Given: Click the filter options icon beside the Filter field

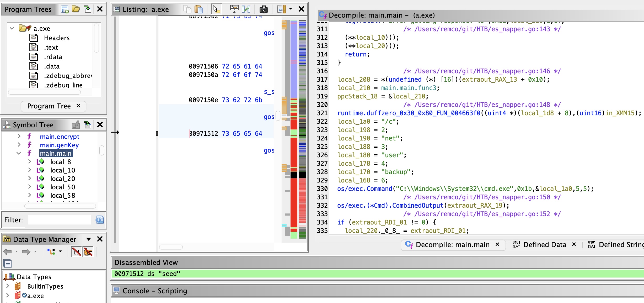Looking at the screenshot, I should tap(100, 220).
